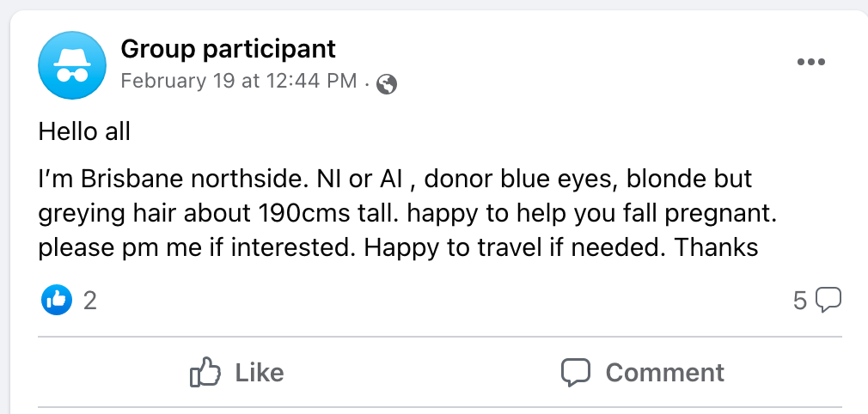Image resolution: width=868 pixels, height=414 pixels.
Task: Open the Group participant profile name
Action: point(228,49)
